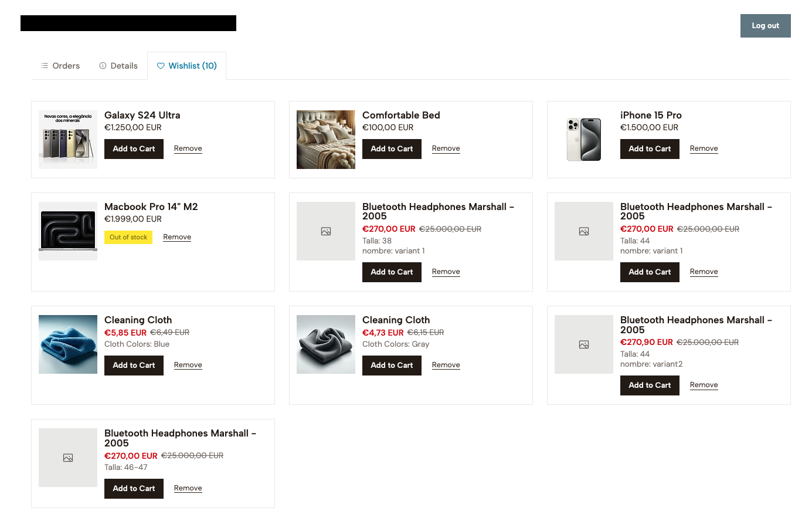Click the Orders list icon
Screen dimensions: 812x521
tap(45, 66)
